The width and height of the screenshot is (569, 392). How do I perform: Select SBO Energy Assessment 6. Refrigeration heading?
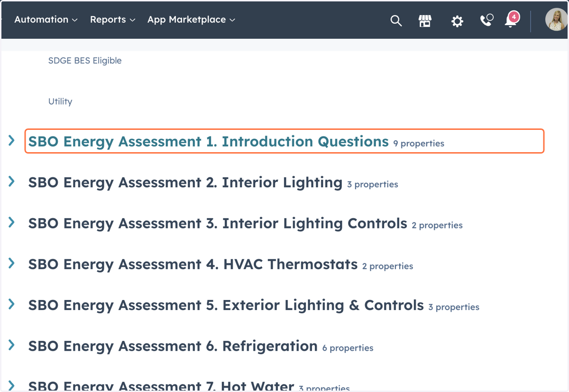[173, 346]
